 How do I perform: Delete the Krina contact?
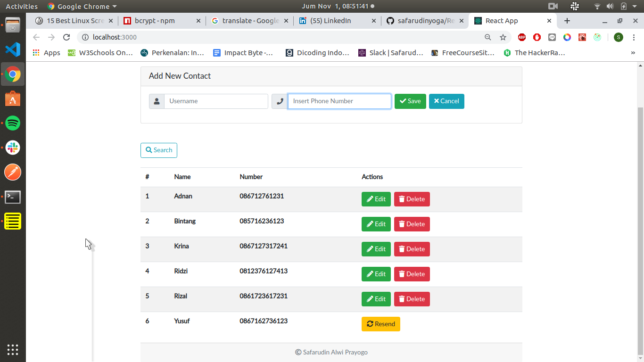(x=412, y=249)
